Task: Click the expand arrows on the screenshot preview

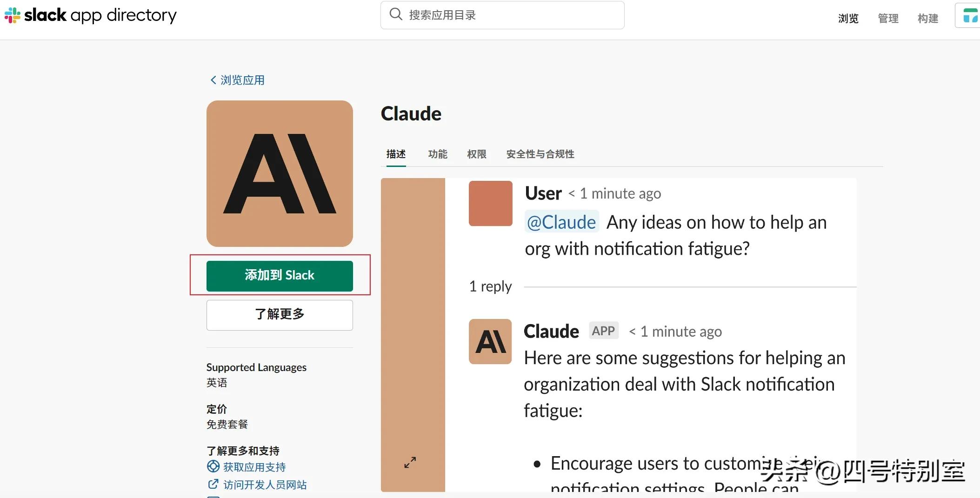Action: [x=409, y=462]
